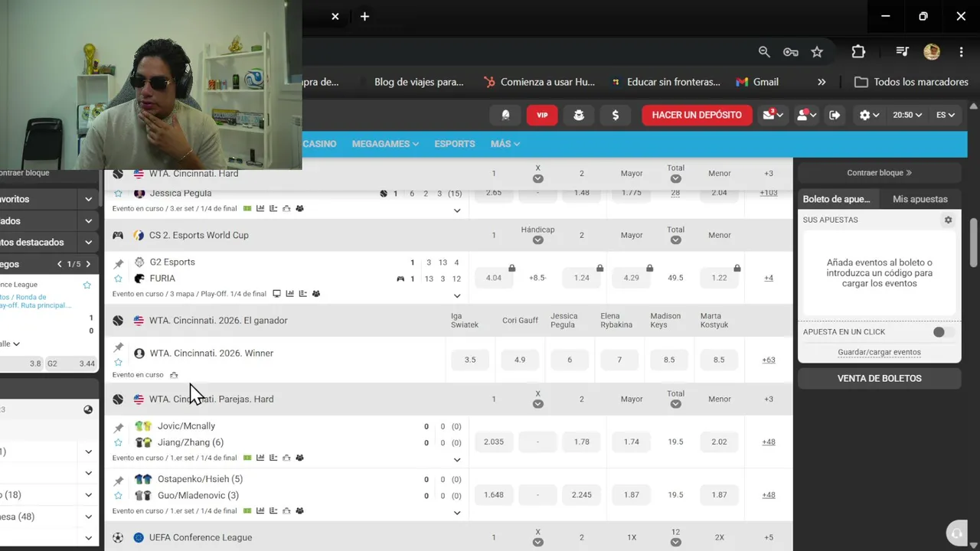Viewport: 980px width, 551px height.
Task: Open Chrome's zoom magnifier icon
Action: point(764,51)
